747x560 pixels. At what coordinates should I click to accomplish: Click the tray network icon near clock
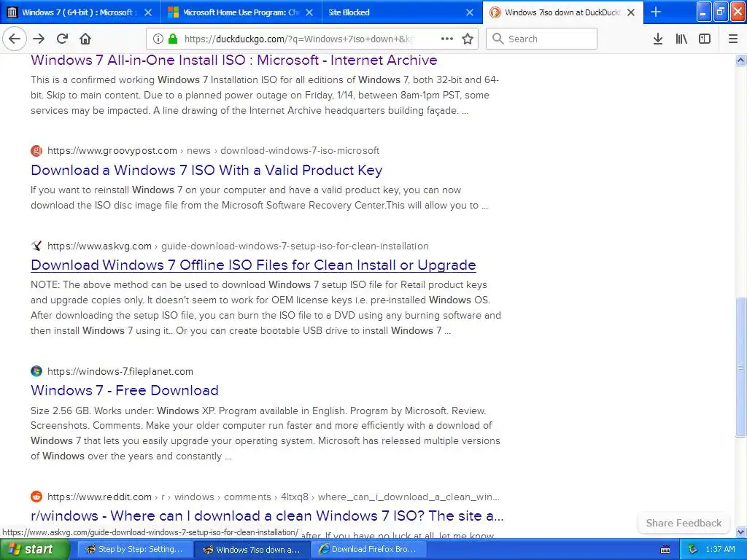pos(693,550)
